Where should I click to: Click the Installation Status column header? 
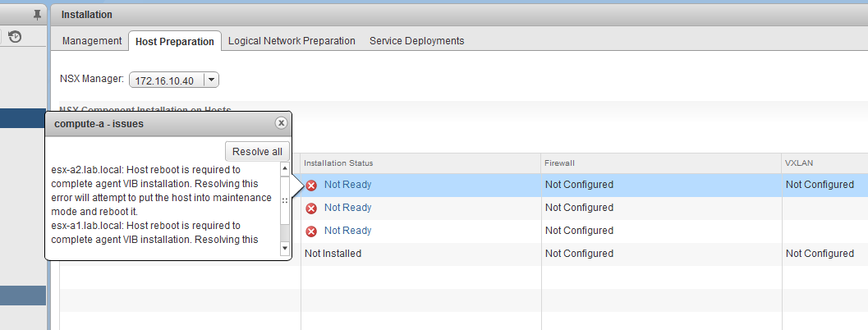tap(338, 163)
